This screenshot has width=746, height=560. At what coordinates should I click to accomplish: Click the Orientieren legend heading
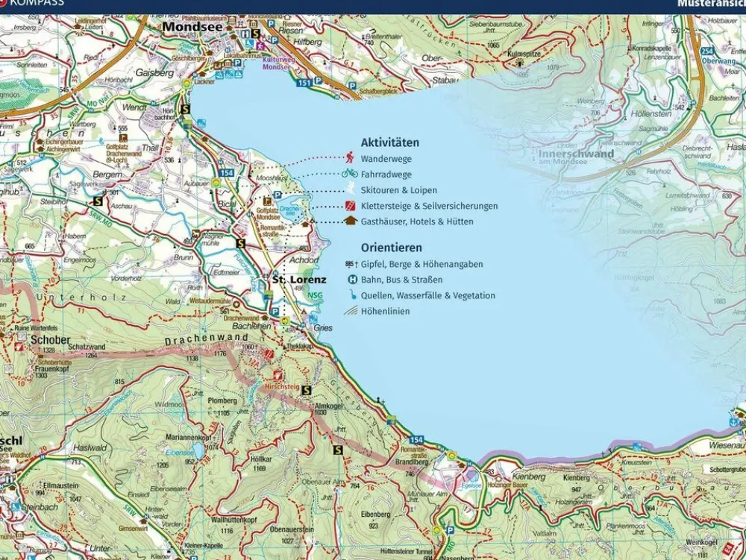click(x=391, y=248)
